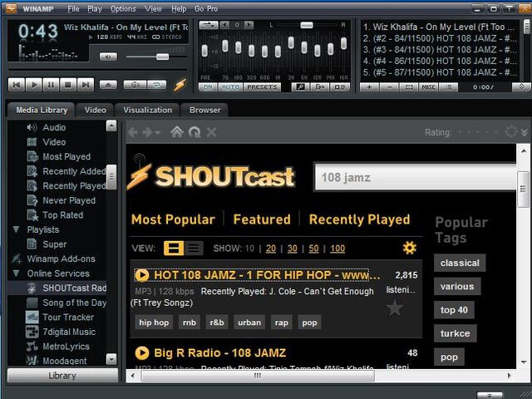532x399 pixels.
Task: Switch to the Browser tab
Action: pos(205,110)
